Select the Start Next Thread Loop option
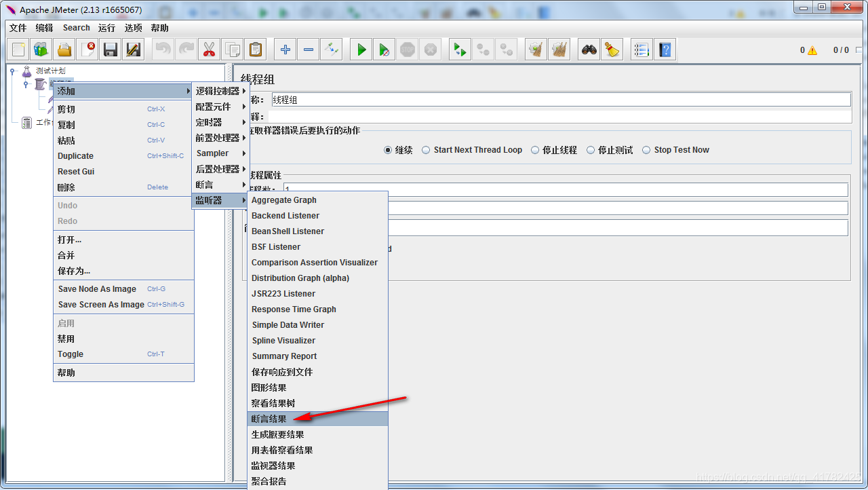The height and width of the screenshot is (490, 868). 426,150
